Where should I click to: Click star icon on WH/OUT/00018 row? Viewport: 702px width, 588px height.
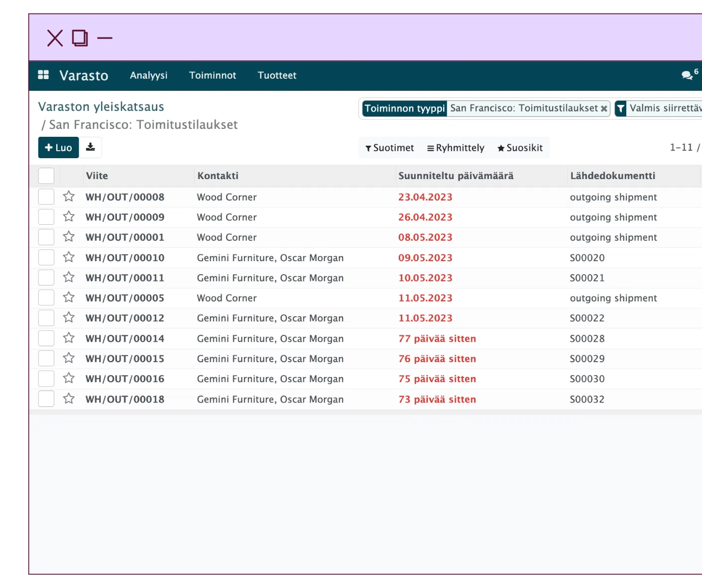tap(69, 399)
